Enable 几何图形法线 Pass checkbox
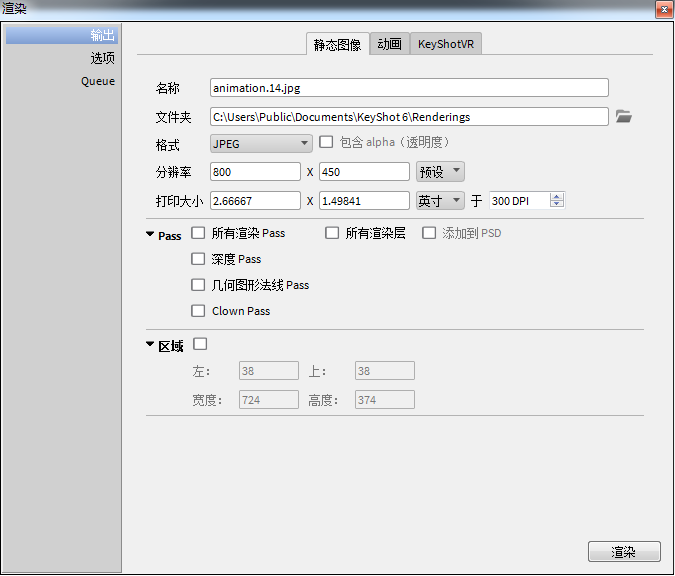Screen dimensions: 675x576 point(198,285)
